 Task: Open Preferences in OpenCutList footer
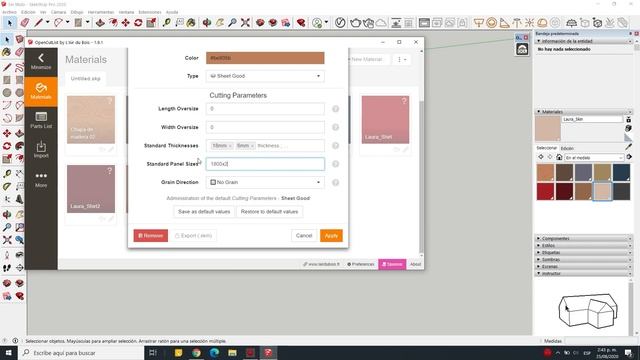click(360, 264)
